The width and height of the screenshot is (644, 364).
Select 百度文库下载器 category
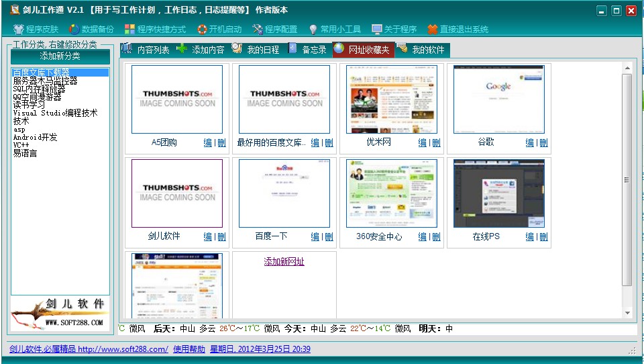[x=60, y=73]
